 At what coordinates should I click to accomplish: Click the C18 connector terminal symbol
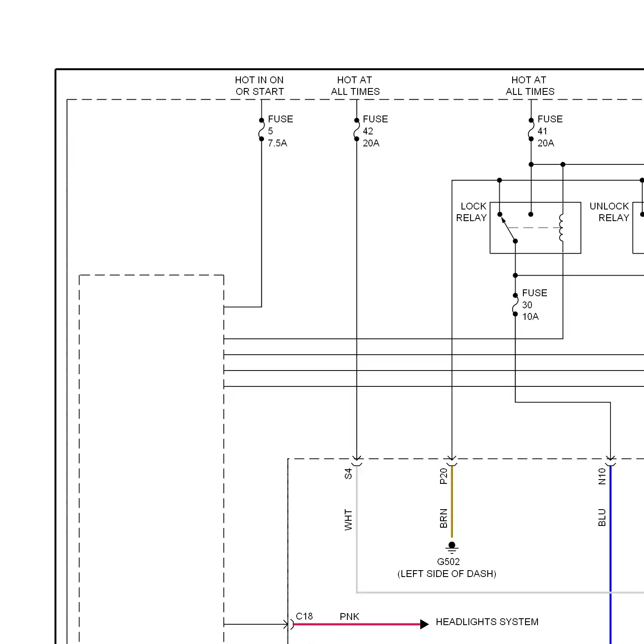(x=289, y=624)
